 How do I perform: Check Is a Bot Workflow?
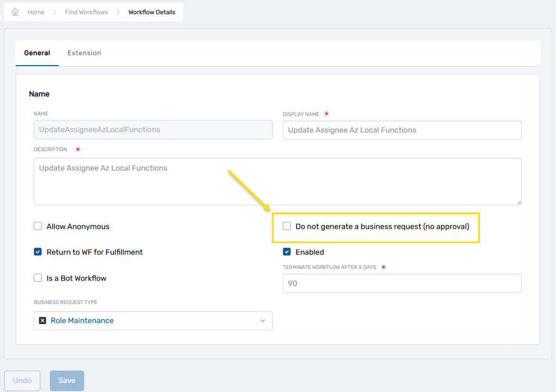tap(38, 278)
